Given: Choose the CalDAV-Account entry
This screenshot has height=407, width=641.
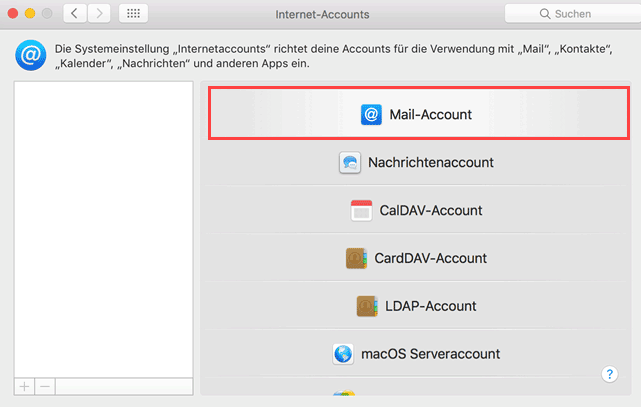Looking at the screenshot, I should (416, 210).
